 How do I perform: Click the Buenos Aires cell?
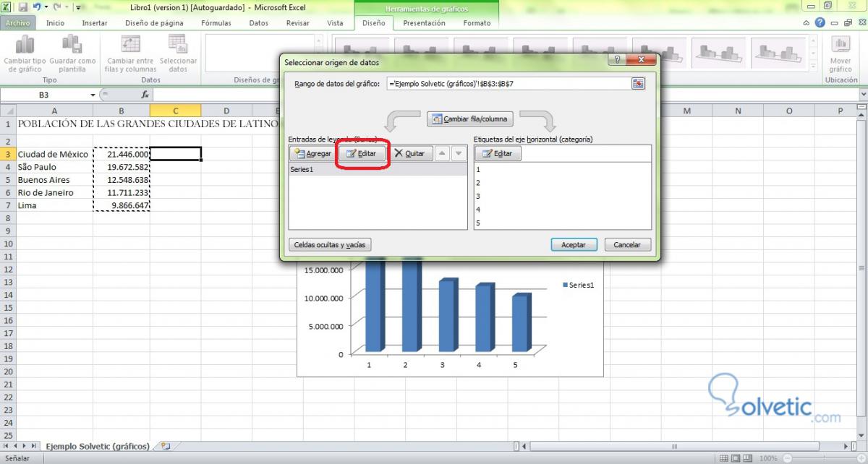(54, 180)
